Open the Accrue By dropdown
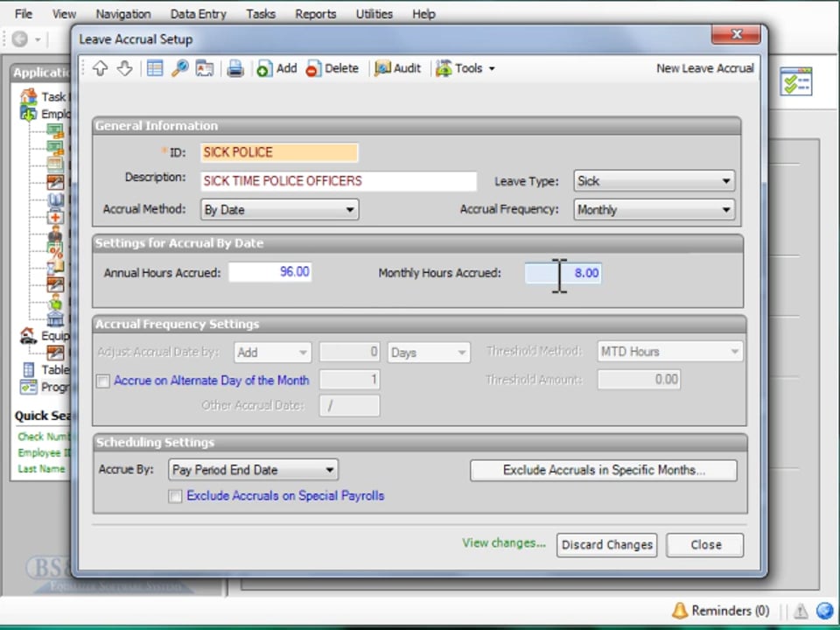The height and width of the screenshot is (630, 840). (253, 470)
